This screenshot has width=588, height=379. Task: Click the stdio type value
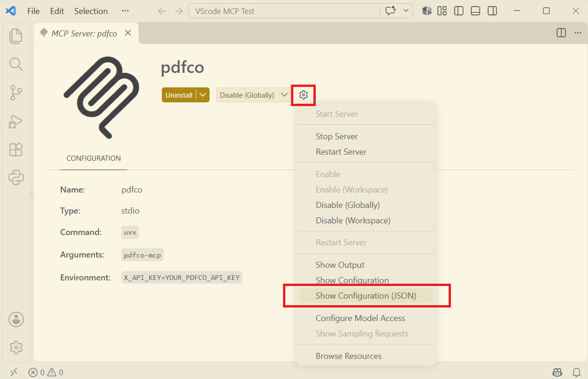point(130,211)
